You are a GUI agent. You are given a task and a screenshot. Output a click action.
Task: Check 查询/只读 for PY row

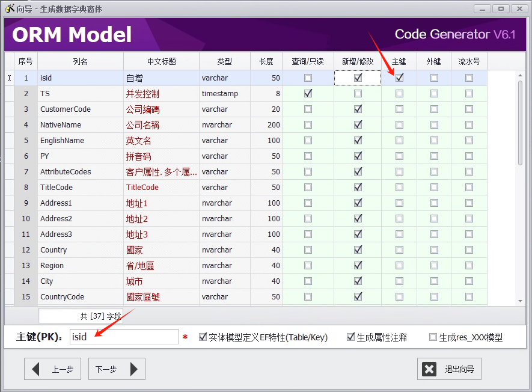pyautogui.click(x=308, y=156)
